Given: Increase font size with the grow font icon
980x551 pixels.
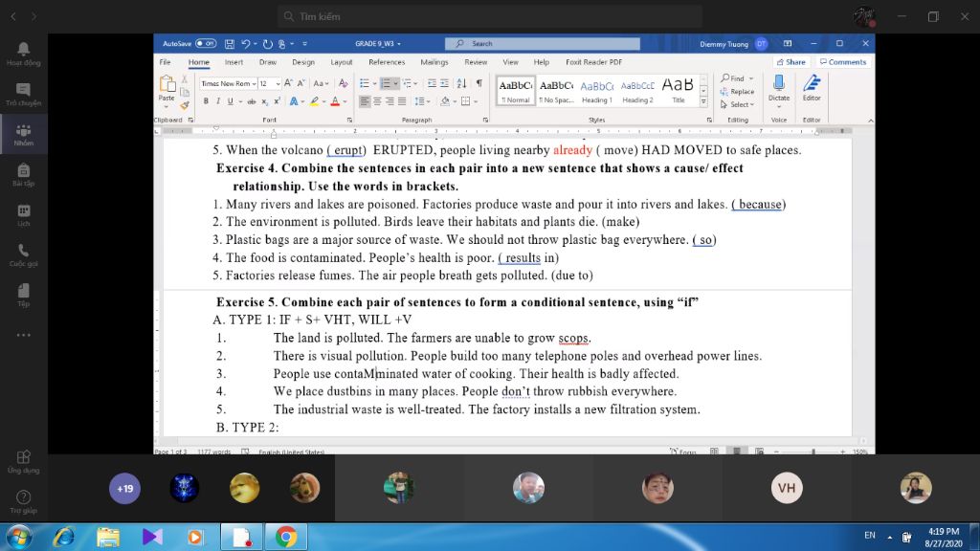Looking at the screenshot, I should click(288, 83).
